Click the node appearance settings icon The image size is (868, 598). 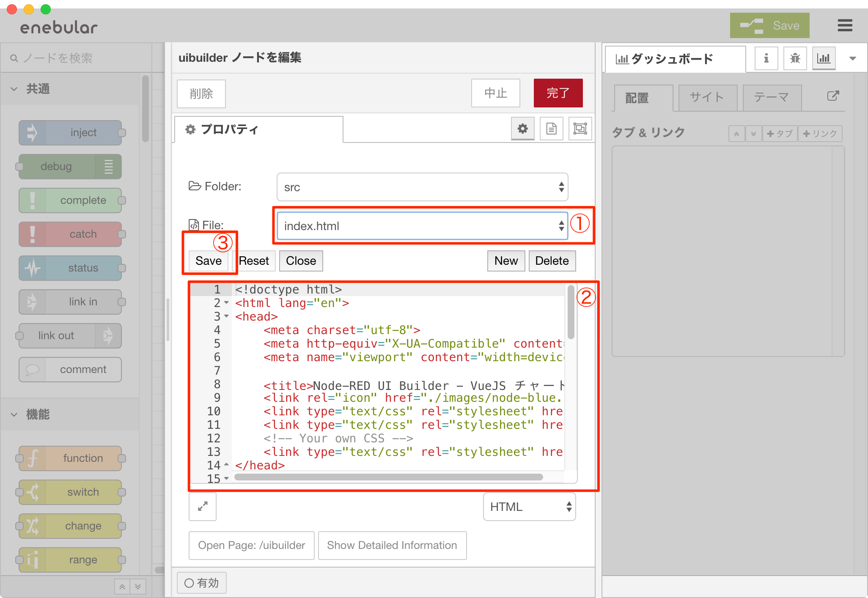click(580, 129)
